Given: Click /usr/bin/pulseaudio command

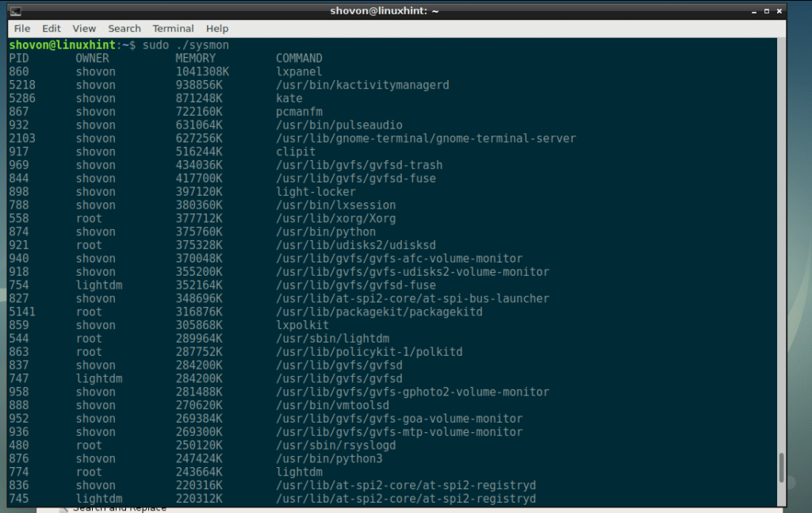Looking at the screenshot, I should (x=339, y=125).
